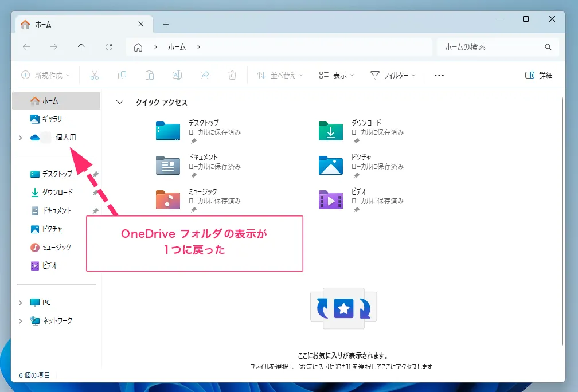Click the Rename icon in toolbar
This screenshot has width=578, height=392.
coord(177,76)
